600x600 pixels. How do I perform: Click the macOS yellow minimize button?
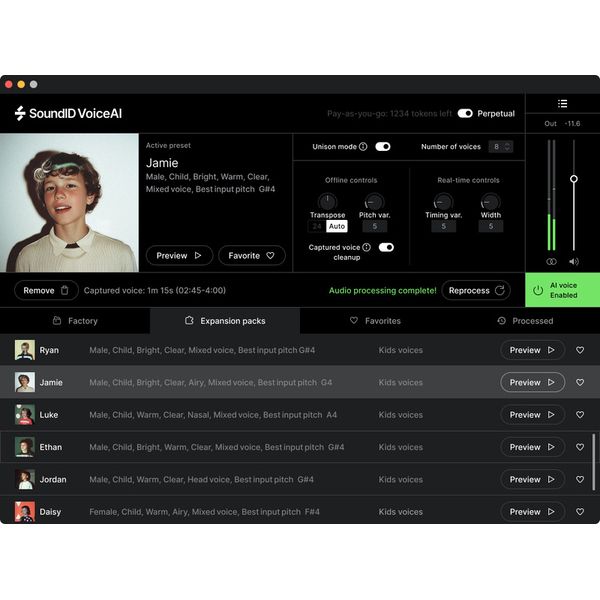[x=21, y=84]
